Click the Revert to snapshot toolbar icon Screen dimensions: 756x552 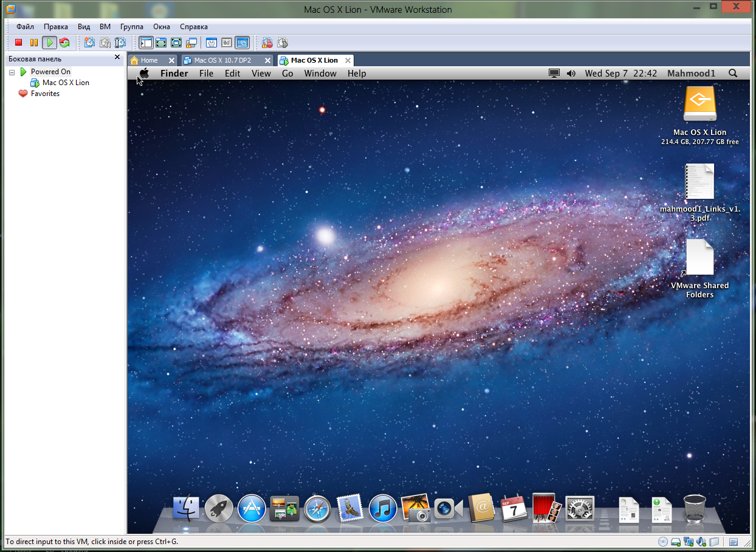coord(105,43)
